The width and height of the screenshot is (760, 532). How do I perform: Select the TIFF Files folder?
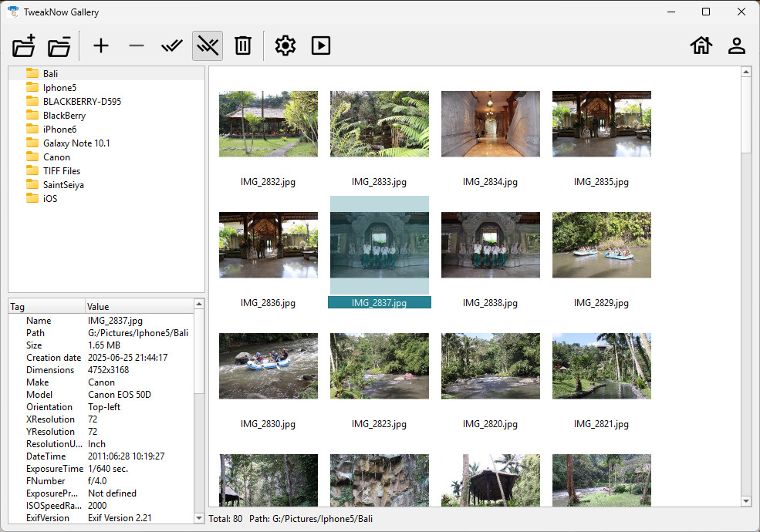tap(61, 171)
